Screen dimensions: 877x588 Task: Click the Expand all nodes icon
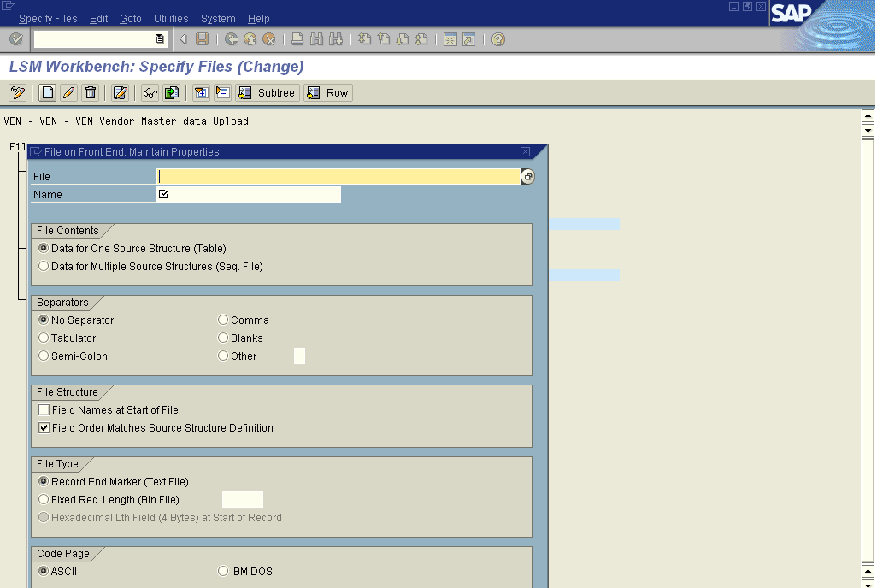201,92
